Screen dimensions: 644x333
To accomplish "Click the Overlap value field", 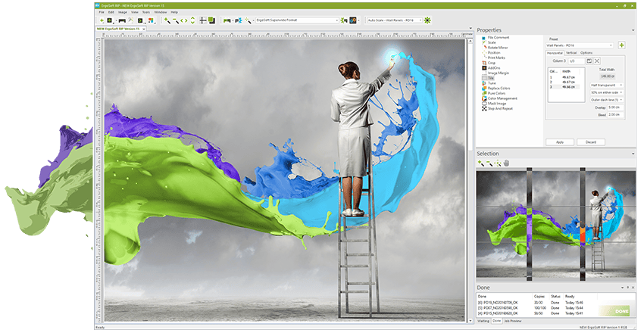I will [616, 107].
